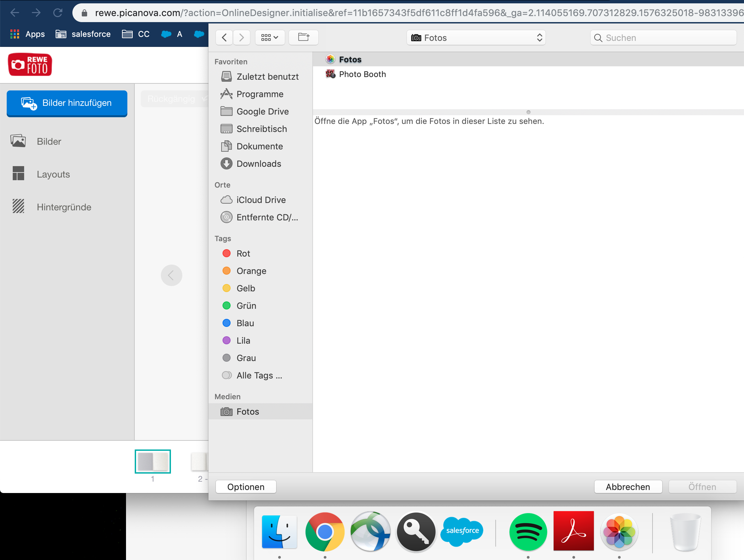Select Downloads in the Favoriten sidebar
The height and width of the screenshot is (560, 744).
(x=259, y=164)
